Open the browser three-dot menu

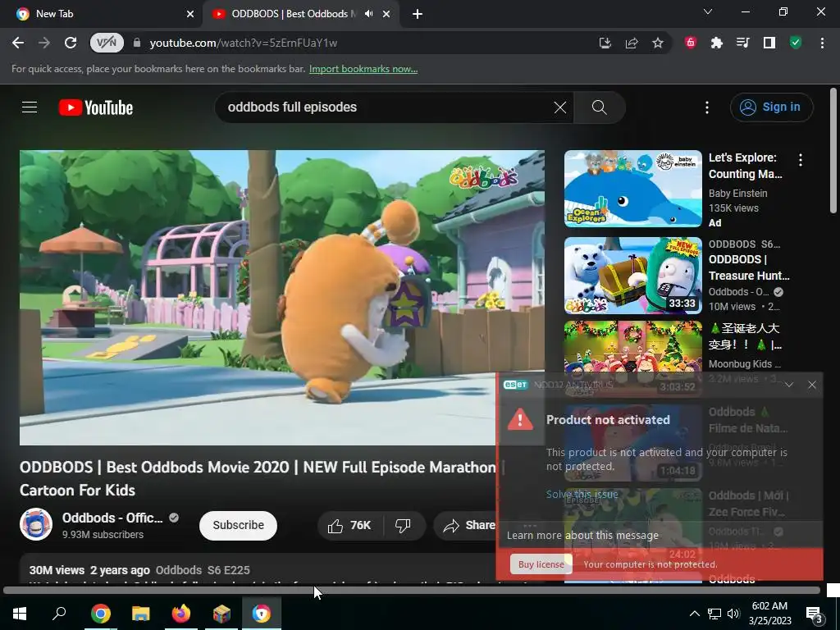pos(822,43)
